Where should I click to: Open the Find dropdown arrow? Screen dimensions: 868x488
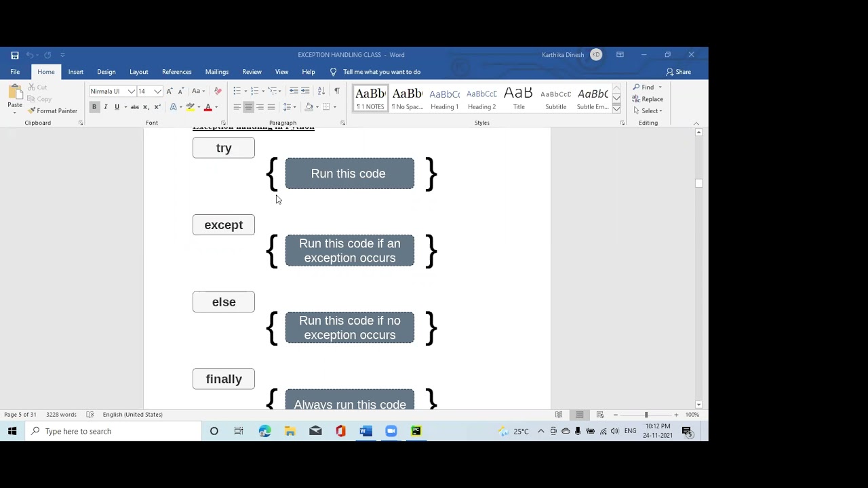(660, 87)
